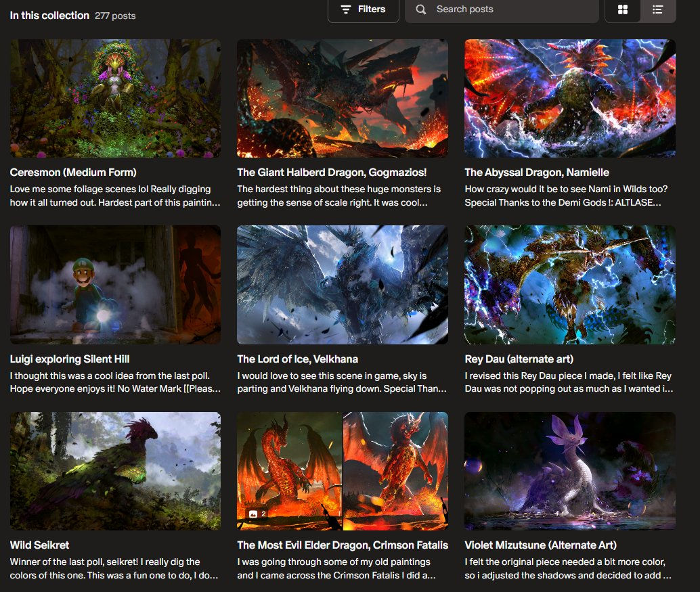Click the title 'The Giant Halberd Dragon, Gogmazios!'
Viewport: 700px width, 592px height.
(x=332, y=173)
